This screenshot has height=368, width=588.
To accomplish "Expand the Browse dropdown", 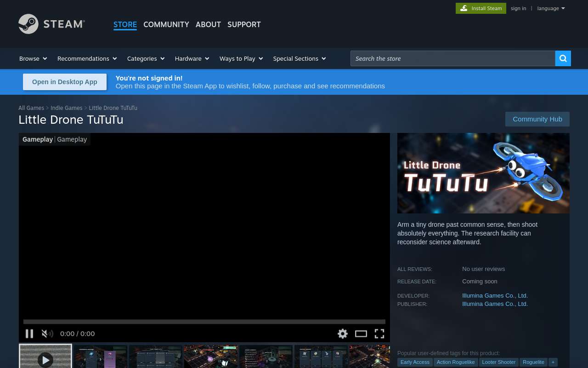I will pos(33,58).
